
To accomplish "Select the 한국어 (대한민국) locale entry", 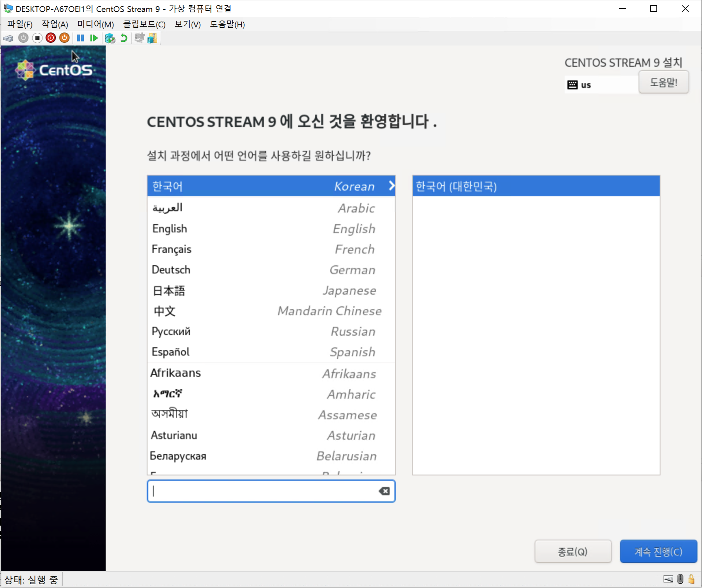I will (536, 186).
